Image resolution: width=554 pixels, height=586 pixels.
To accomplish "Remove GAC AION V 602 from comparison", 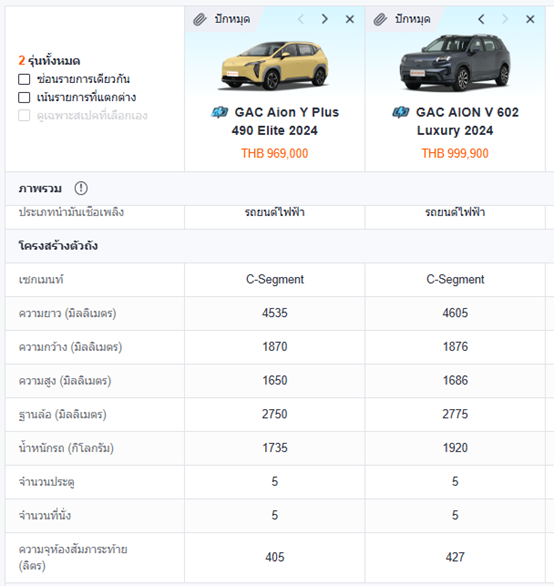I will 530,19.
